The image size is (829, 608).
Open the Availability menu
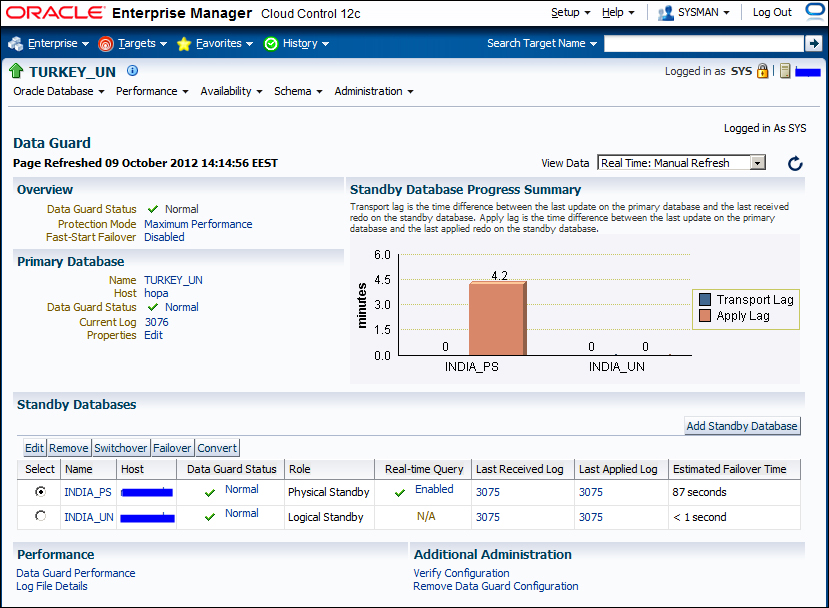(231, 91)
